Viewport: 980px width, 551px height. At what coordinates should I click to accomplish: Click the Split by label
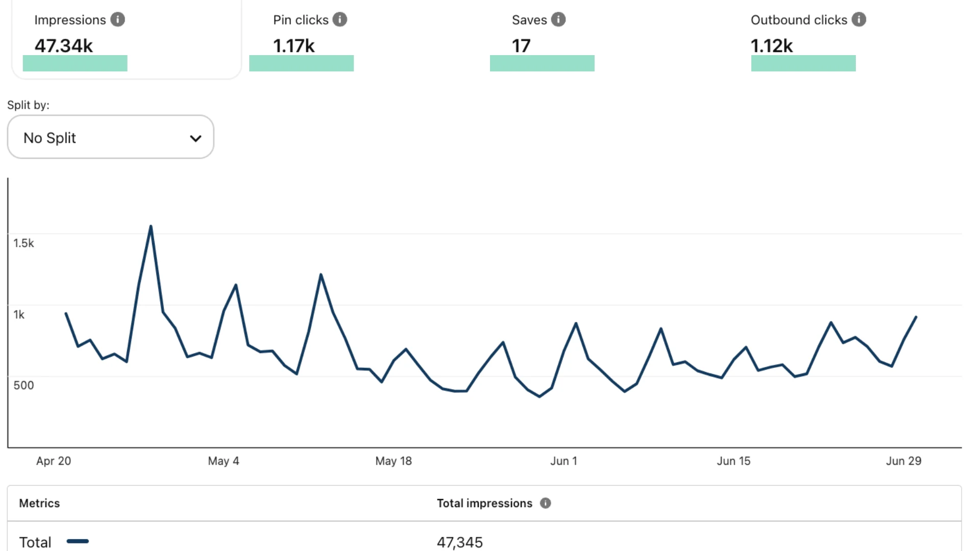tap(28, 105)
